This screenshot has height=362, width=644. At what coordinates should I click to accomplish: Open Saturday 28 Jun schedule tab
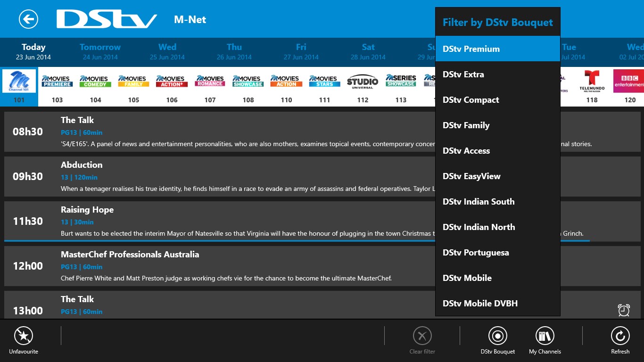pos(368,51)
